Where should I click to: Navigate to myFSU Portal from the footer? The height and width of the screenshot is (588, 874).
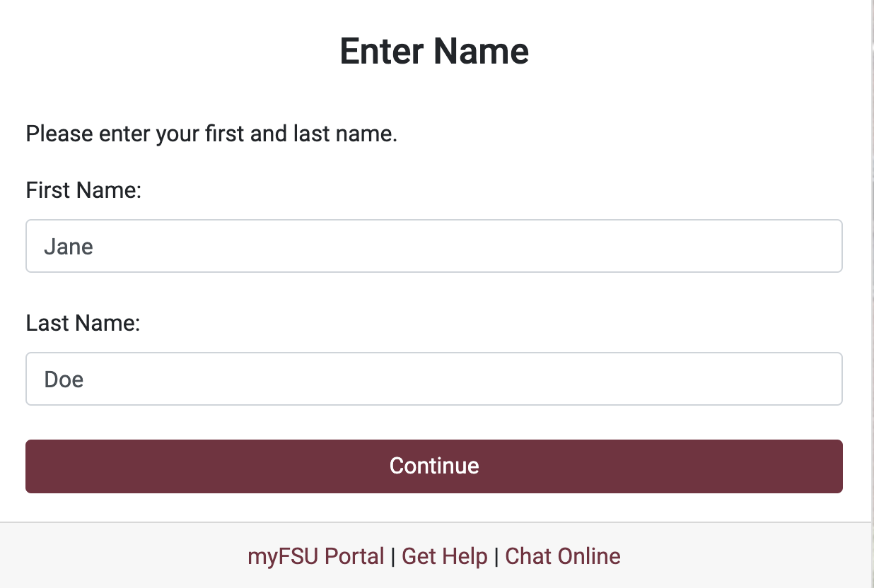pyautogui.click(x=315, y=556)
